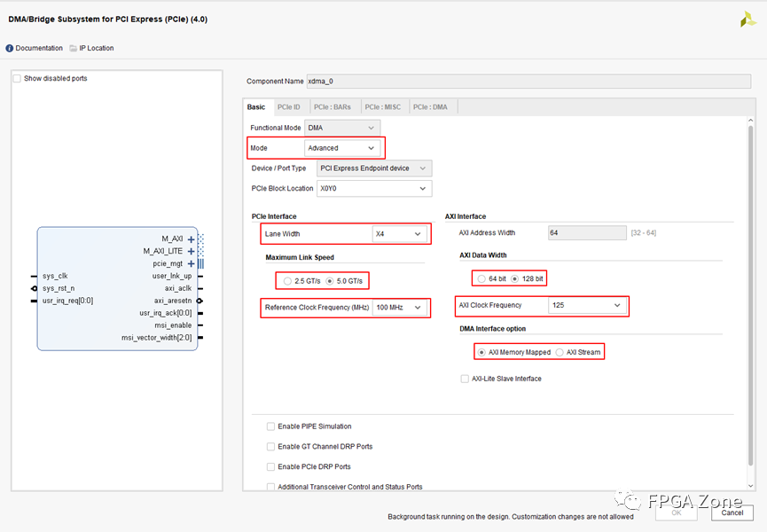Toggle Additional Transceiver Control and Status Ports
Image resolution: width=767 pixels, height=532 pixels.
270,487
